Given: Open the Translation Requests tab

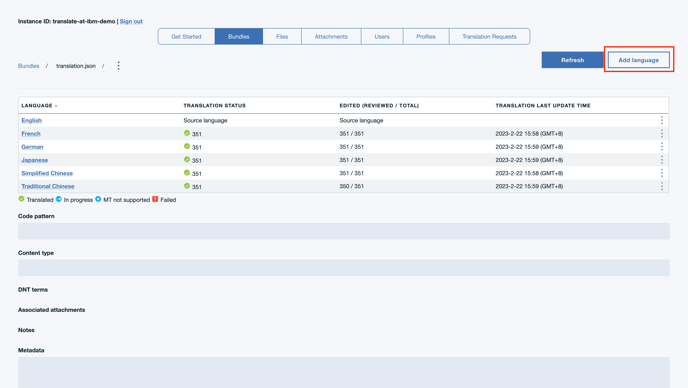Looking at the screenshot, I should click(x=489, y=36).
